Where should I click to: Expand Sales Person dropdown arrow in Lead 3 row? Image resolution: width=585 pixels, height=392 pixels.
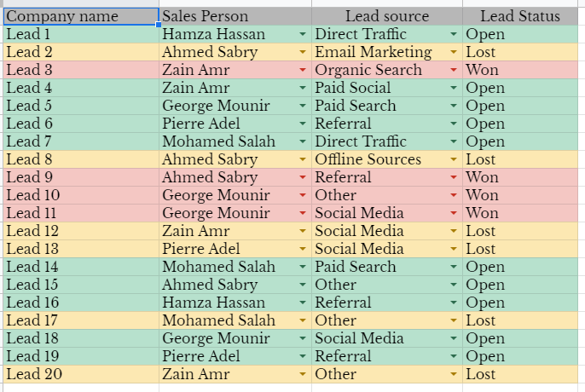tap(303, 70)
